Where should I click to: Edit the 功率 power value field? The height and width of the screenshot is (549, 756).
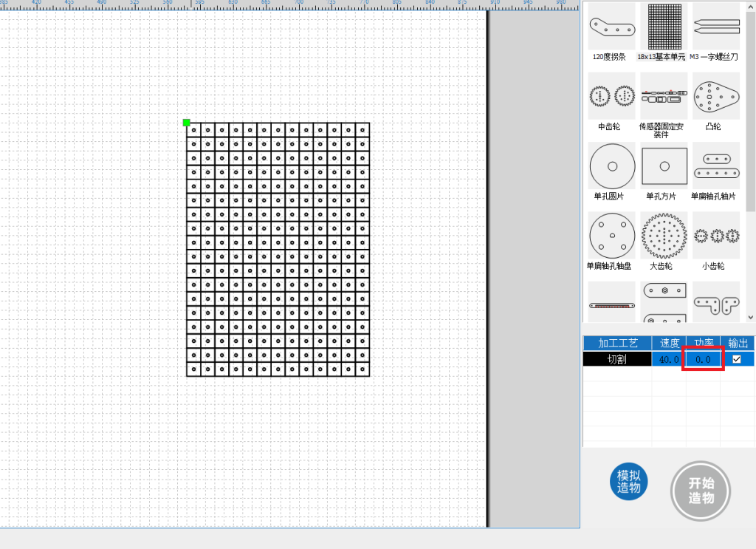point(702,359)
